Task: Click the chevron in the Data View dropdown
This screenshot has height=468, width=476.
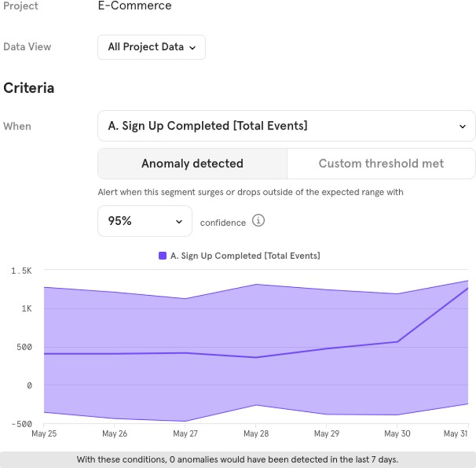Action: coord(193,48)
